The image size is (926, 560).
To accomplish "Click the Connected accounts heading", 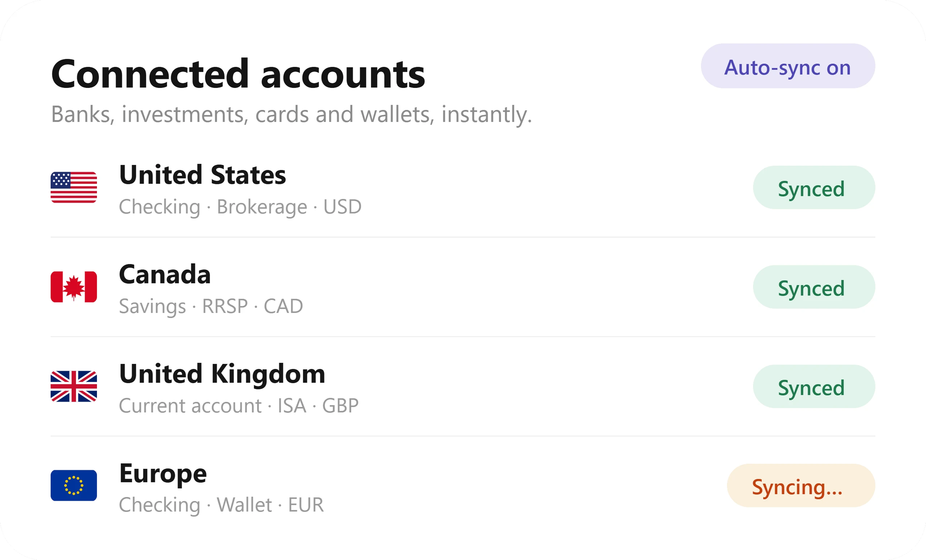I will 238,75.
